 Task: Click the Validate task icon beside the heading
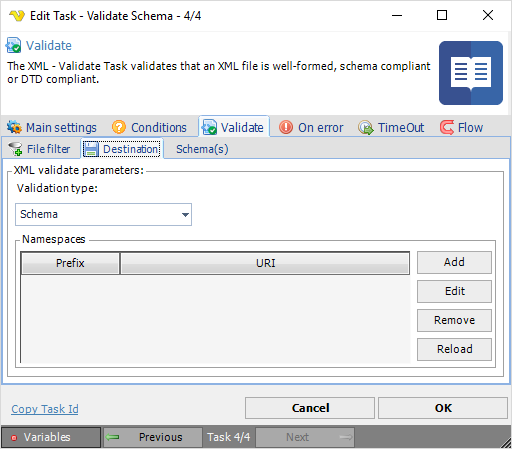click(13, 45)
